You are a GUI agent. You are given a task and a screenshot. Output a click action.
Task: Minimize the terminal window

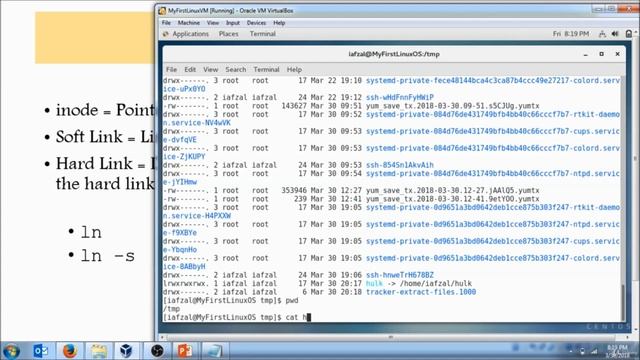coord(585,54)
